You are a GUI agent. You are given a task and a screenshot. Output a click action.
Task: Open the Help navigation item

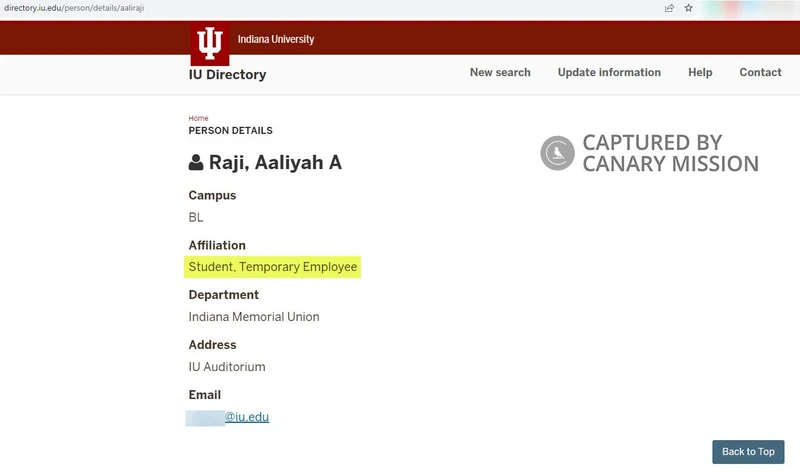tap(700, 72)
